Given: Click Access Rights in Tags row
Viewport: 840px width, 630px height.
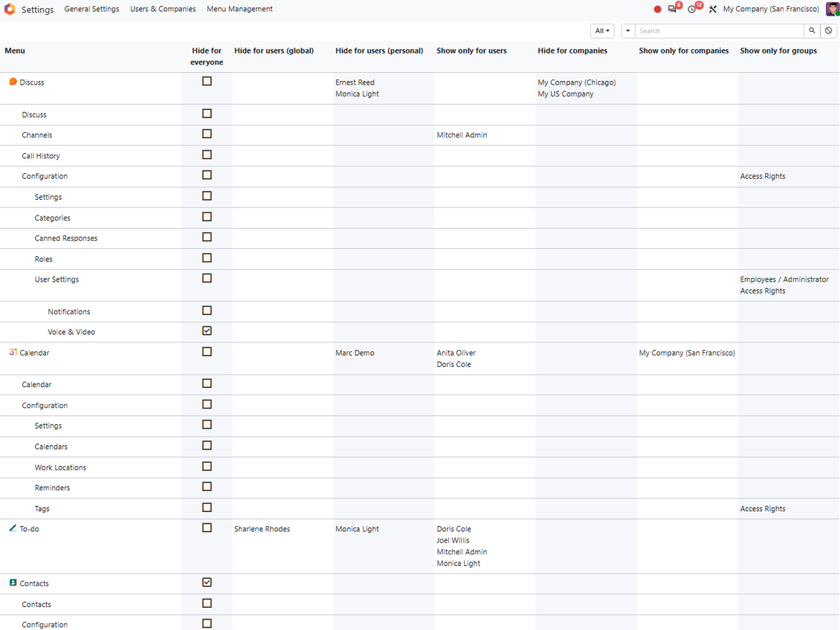Looking at the screenshot, I should coord(763,508).
